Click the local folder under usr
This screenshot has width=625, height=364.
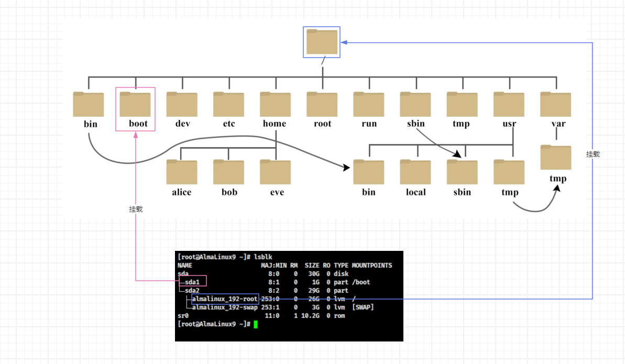click(x=415, y=172)
